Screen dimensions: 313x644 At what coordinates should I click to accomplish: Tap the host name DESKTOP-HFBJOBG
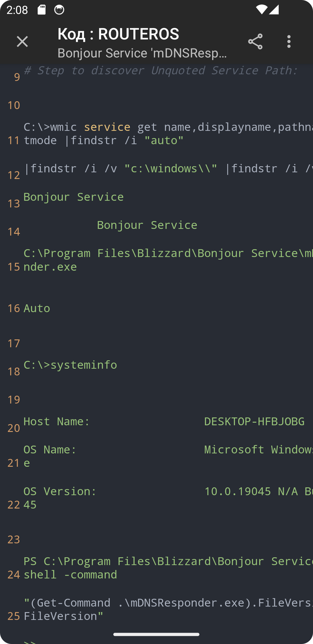pyautogui.click(x=254, y=422)
